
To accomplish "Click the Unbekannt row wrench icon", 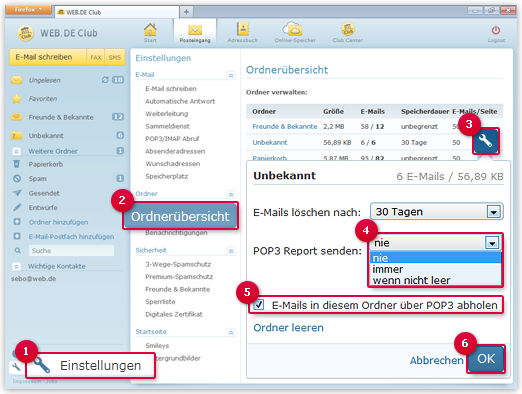I will pos(486,141).
